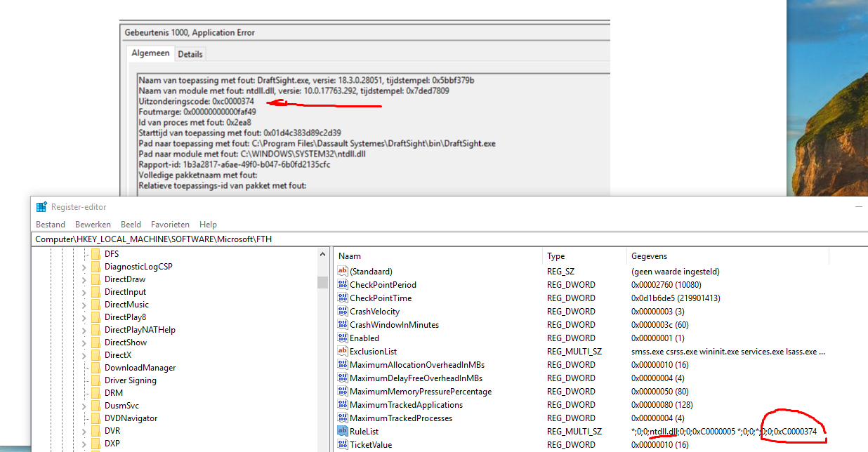Expand the DirectDraw key
868x452 pixels.
[x=84, y=279]
